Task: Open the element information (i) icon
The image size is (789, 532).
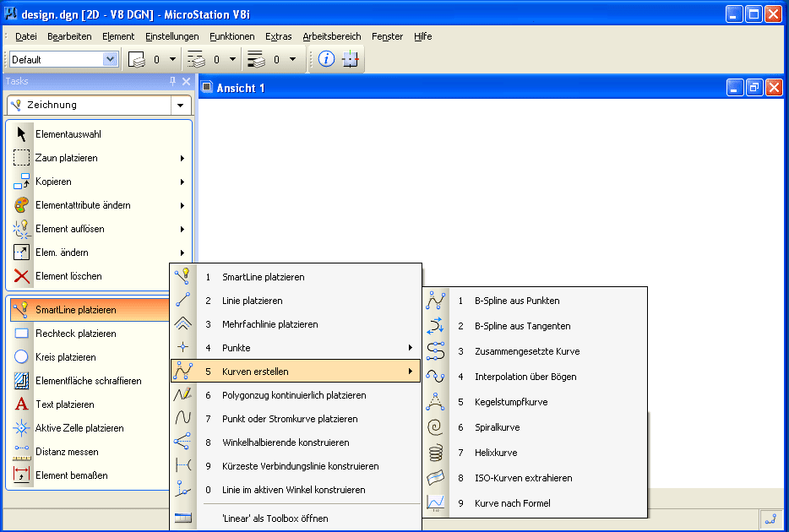Action: [x=326, y=59]
